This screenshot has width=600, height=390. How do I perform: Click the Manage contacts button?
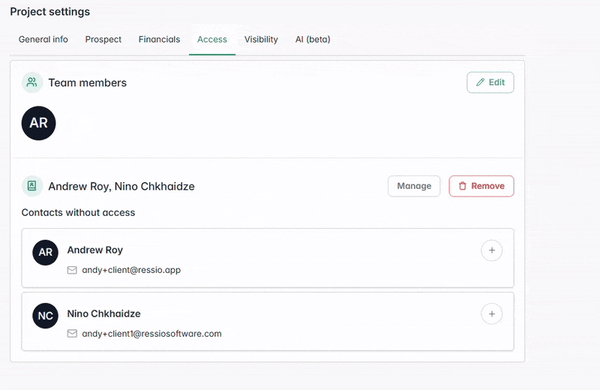coord(414,186)
